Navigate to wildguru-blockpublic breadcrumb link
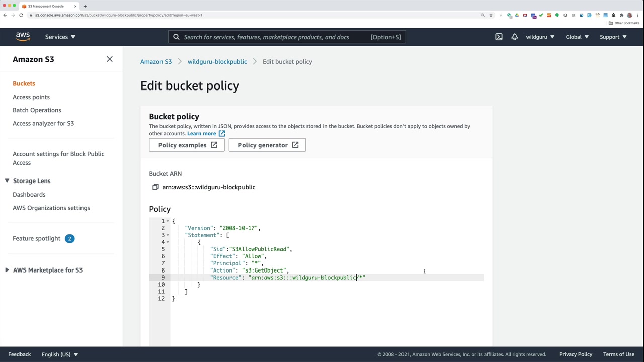The height and width of the screenshot is (362, 644). tap(217, 62)
